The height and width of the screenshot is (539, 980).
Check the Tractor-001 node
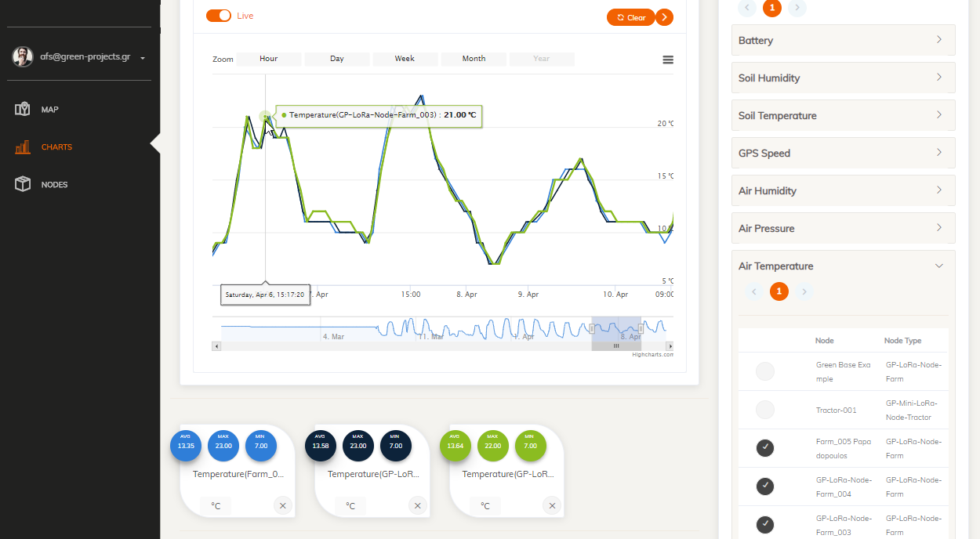[x=764, y=410]
